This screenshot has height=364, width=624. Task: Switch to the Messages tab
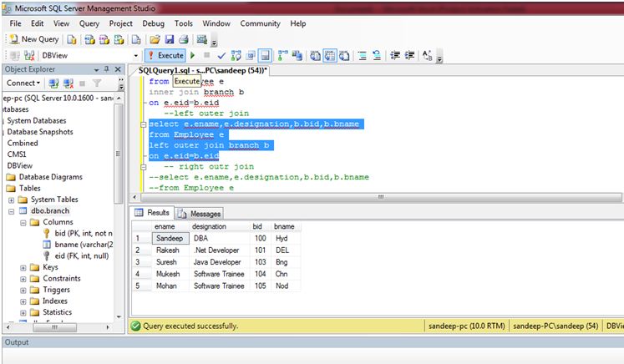200,214
